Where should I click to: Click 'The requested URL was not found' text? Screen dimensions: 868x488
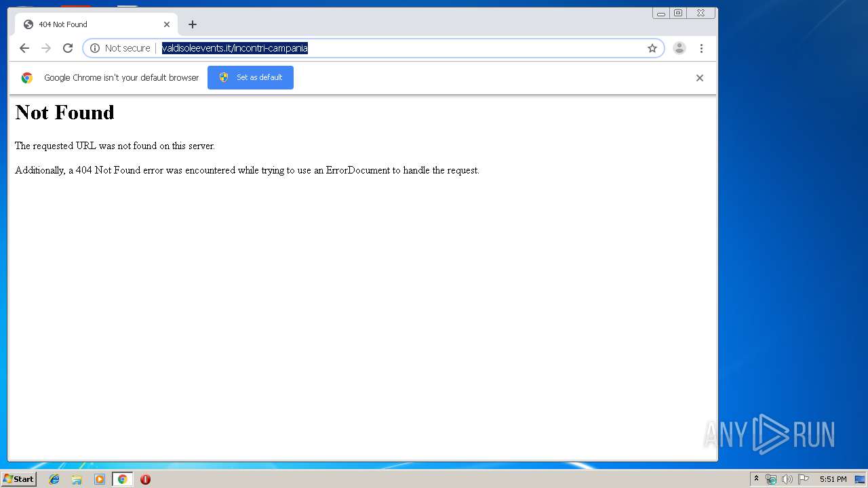(x=115, y=146)
